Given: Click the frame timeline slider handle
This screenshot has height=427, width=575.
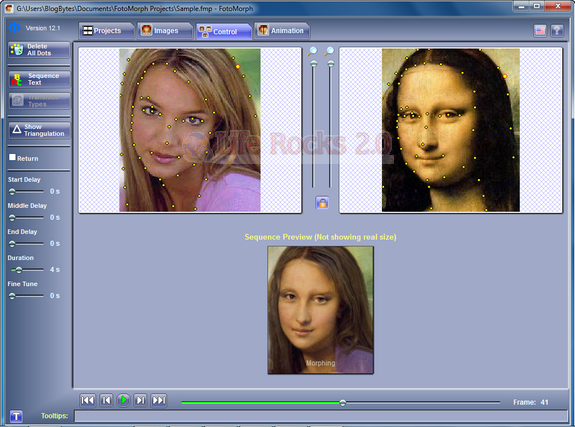Looking at the screenshot, I should [x=343, y=403].
